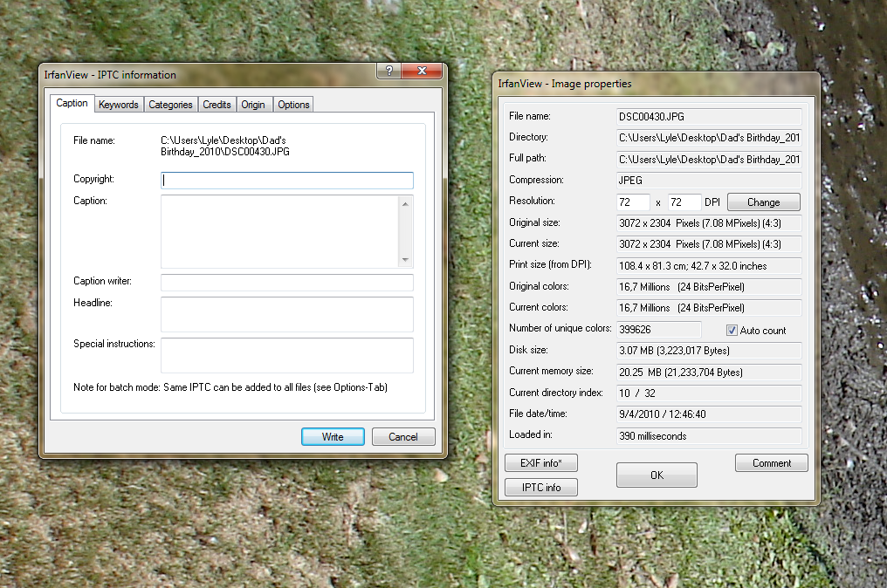Click the IPTC info button
Viewport: 887px width, 588px height.
pyautogui.click(x=540, y=487)
